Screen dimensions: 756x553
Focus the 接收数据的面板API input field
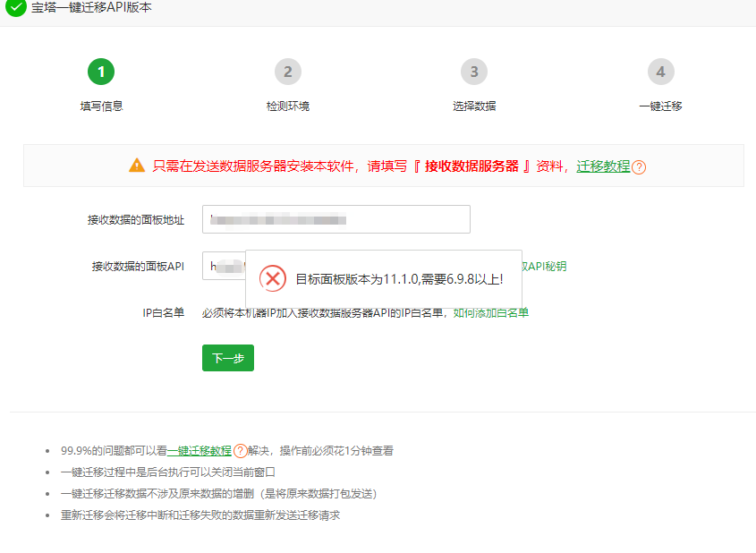click(x=224, y=266)
